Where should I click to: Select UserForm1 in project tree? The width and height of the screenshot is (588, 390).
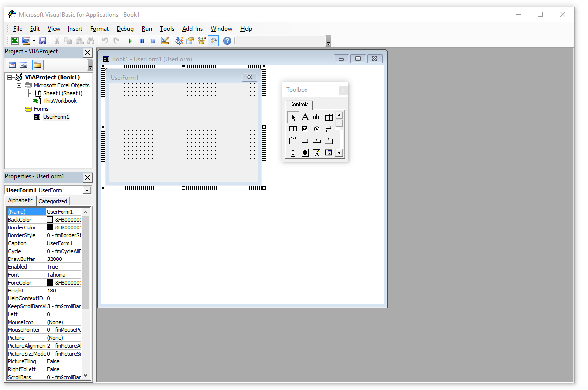point(56,117)
